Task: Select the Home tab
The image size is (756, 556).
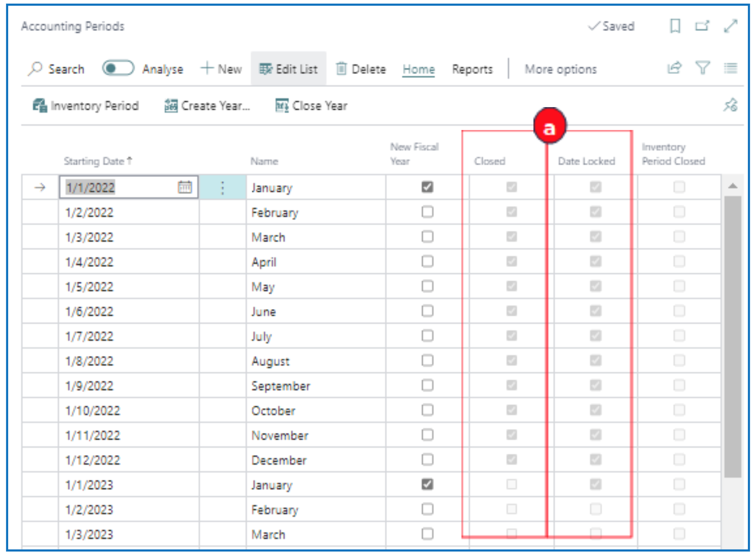Action: pos(418,69)
